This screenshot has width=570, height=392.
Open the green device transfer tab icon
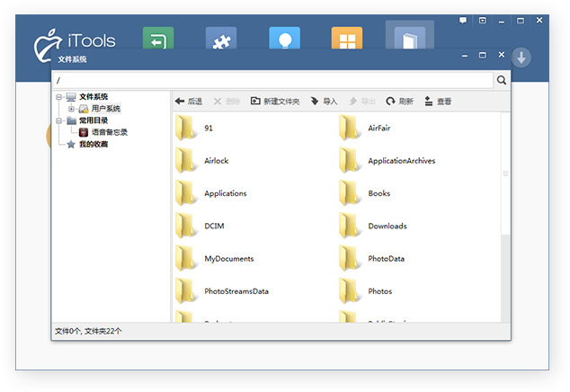coord(158,38)
